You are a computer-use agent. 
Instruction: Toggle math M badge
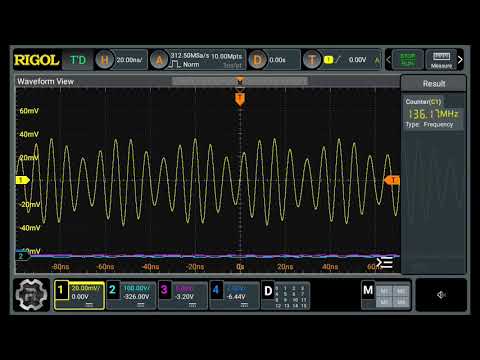coord(368,290)
